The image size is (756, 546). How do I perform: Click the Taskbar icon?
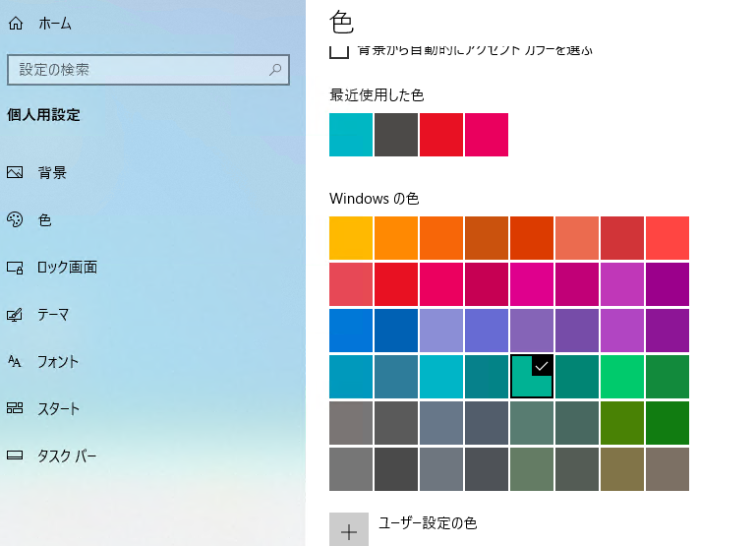15,455
